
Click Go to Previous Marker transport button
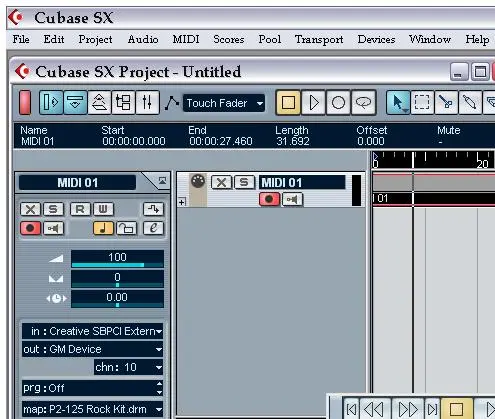351,409
